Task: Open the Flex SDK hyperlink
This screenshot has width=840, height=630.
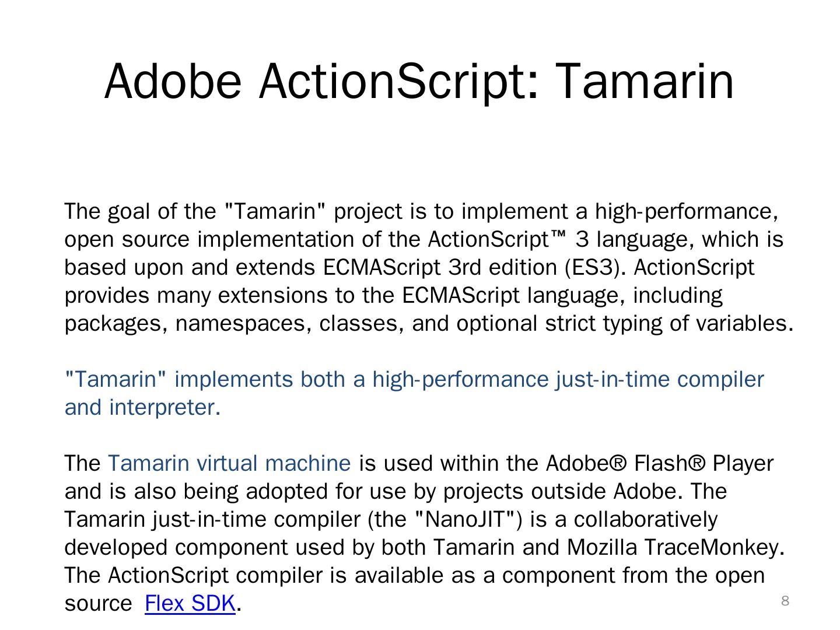Action: click(x=190, y=603)
